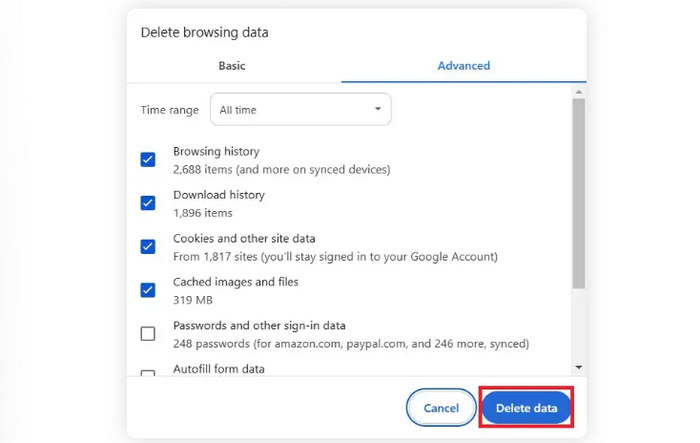Viewport: 700px width, 443px height.
Task: Click the Delete data button
Action: tap(526, 408)
